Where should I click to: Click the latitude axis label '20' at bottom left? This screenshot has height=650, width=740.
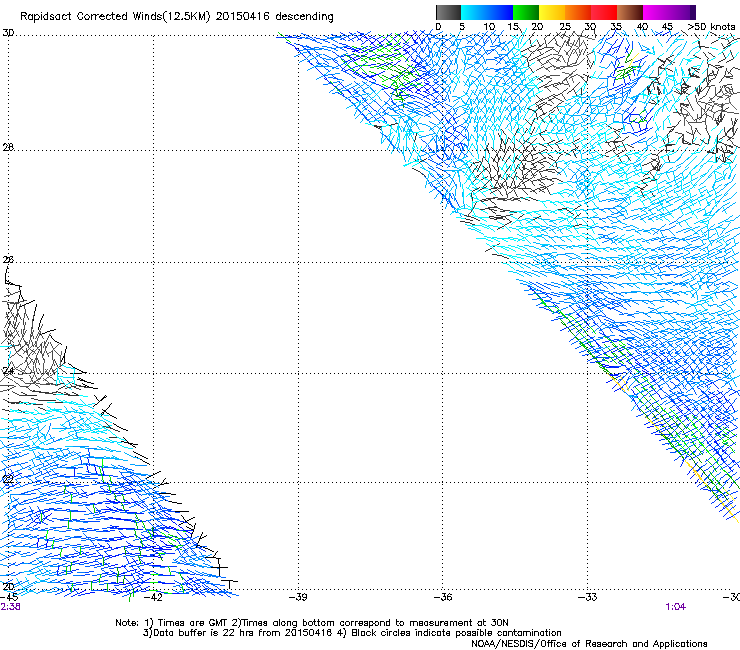8,587
